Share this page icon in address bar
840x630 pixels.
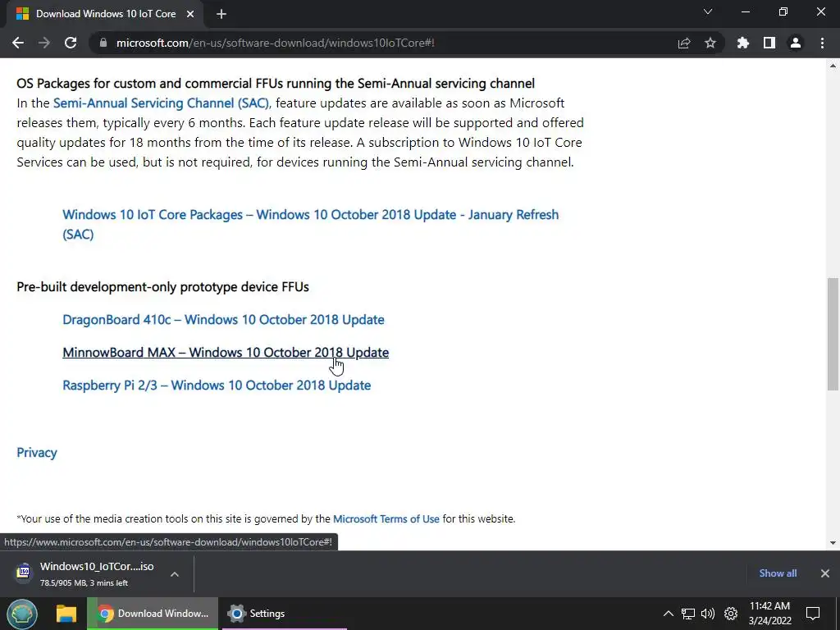pos(684,43)
